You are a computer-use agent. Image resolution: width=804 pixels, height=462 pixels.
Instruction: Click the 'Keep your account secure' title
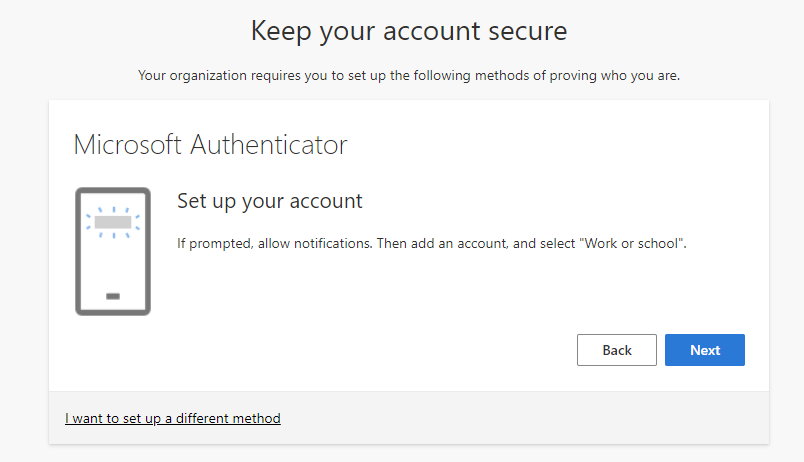tap(409, 31)
